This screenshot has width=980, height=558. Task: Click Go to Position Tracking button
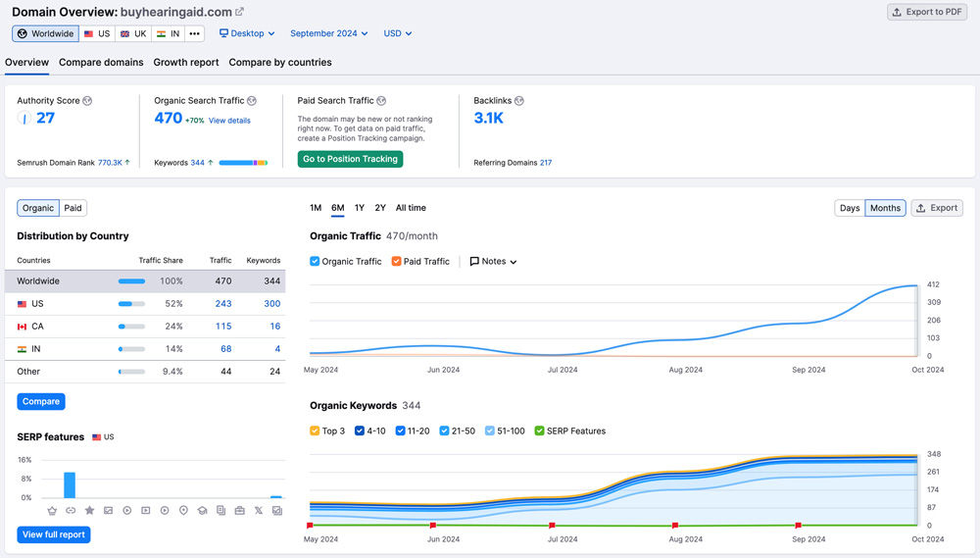coord(350,159)
